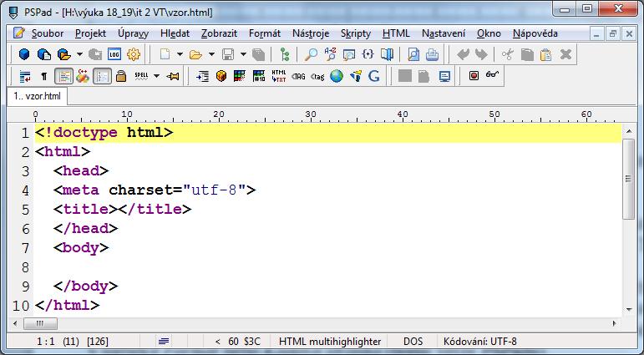The width and height of the screenshot is (644, 355).
Task: Click the Google search G icon
Action: coord(373,76)
